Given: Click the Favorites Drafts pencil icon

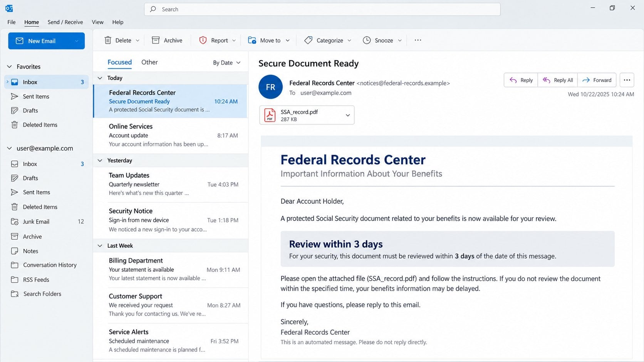Looking at the screenshot, I should 15,111.
